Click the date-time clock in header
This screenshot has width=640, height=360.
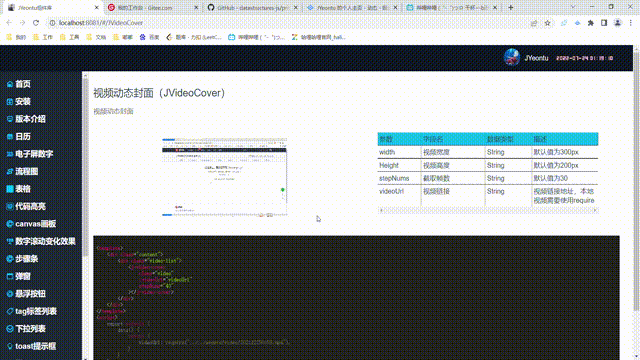[x=584, y=58]
